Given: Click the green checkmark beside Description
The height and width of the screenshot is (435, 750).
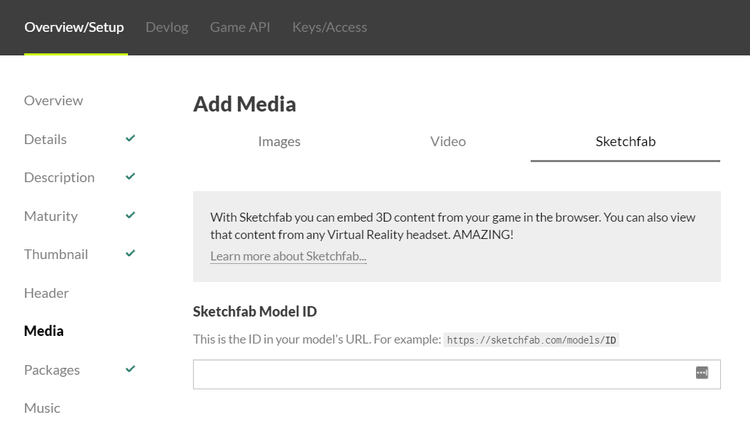Looking at the screenshot, I should [x=131, y=177].
